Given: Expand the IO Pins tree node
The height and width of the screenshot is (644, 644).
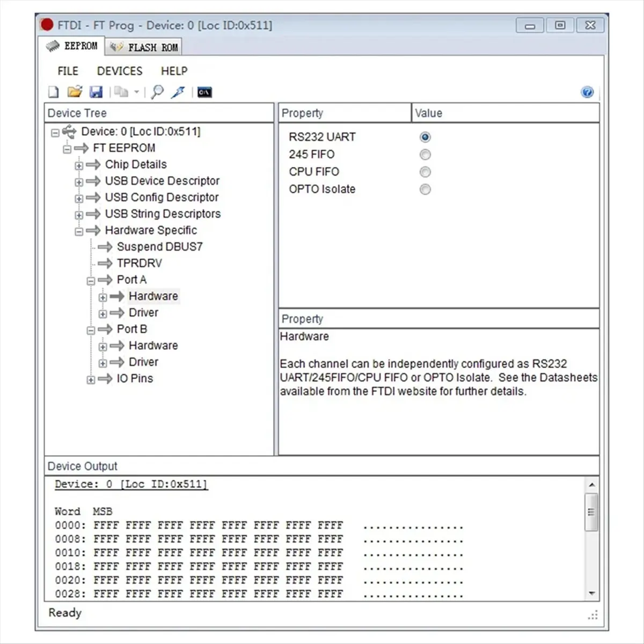Looking at the screenshot, I should pyautogui.click(x=91, y=379).
